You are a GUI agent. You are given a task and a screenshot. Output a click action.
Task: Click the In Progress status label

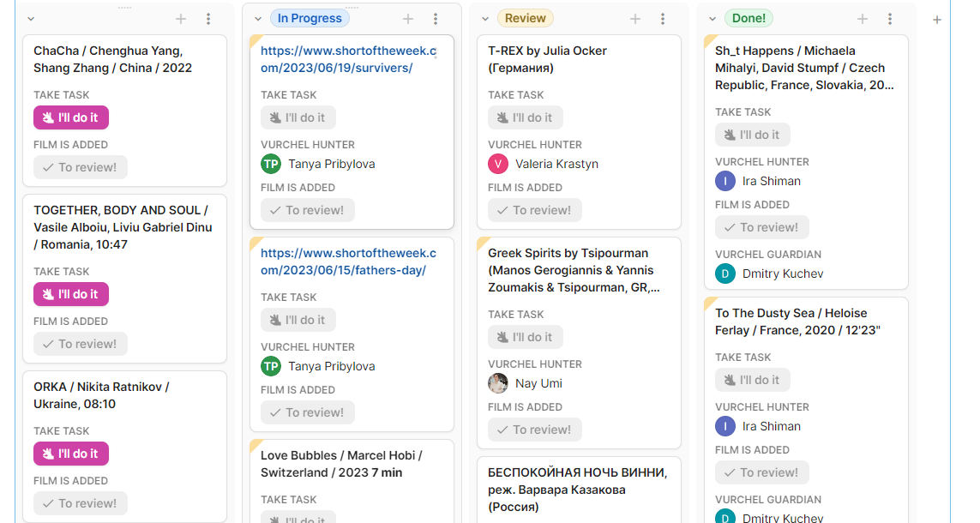point(310,18)
